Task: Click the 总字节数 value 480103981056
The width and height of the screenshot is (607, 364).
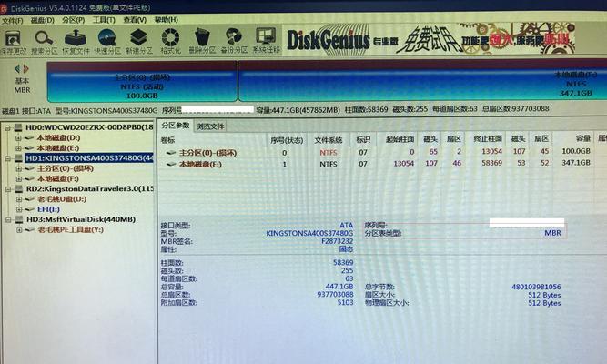Action: (x=536, y=287)
